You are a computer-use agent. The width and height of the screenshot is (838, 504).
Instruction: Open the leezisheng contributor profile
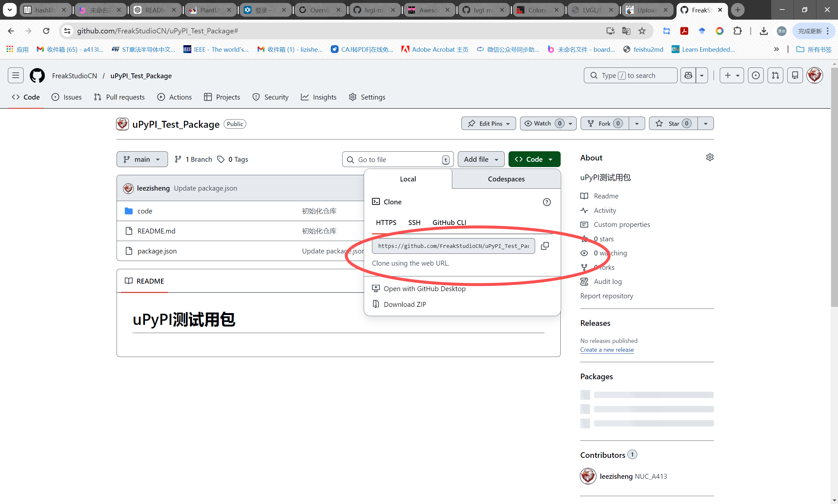tap(616, 476)
